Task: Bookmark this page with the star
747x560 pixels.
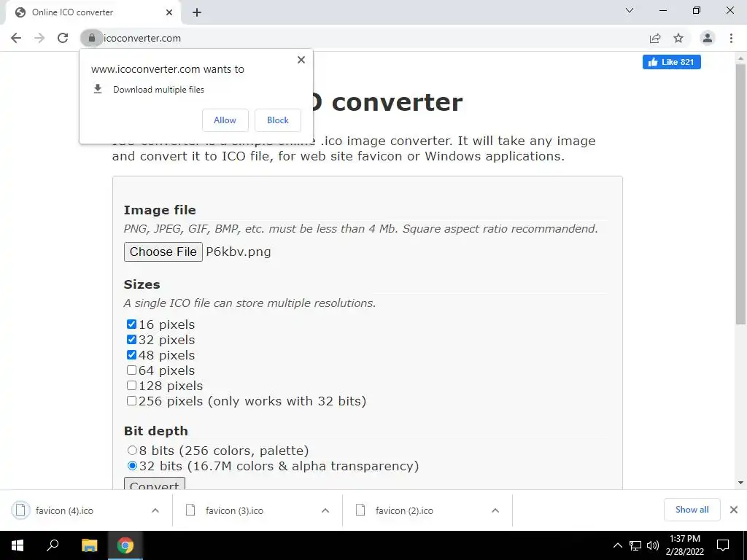Action: click(x=678, y=38)
